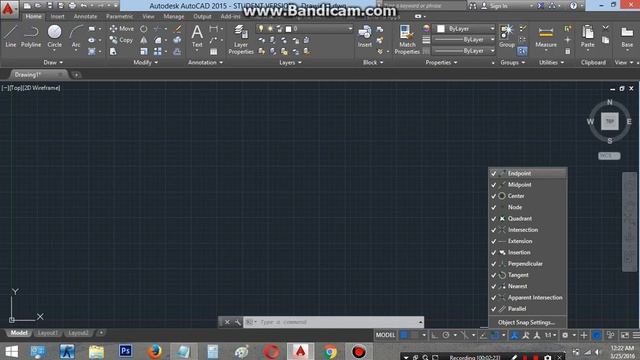Open the Parametric ribbon tab
Viewport: 640px width, 360px height.
[119, 16]
